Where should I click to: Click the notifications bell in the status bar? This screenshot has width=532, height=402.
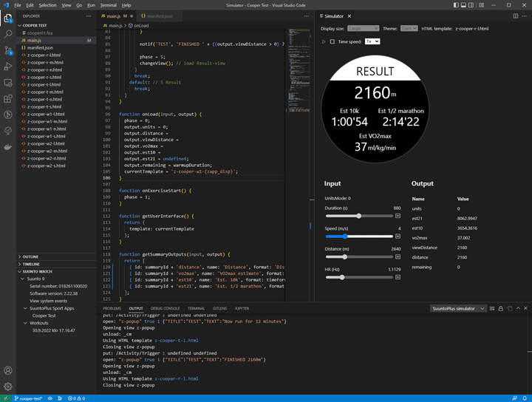[x=525, y=398]
